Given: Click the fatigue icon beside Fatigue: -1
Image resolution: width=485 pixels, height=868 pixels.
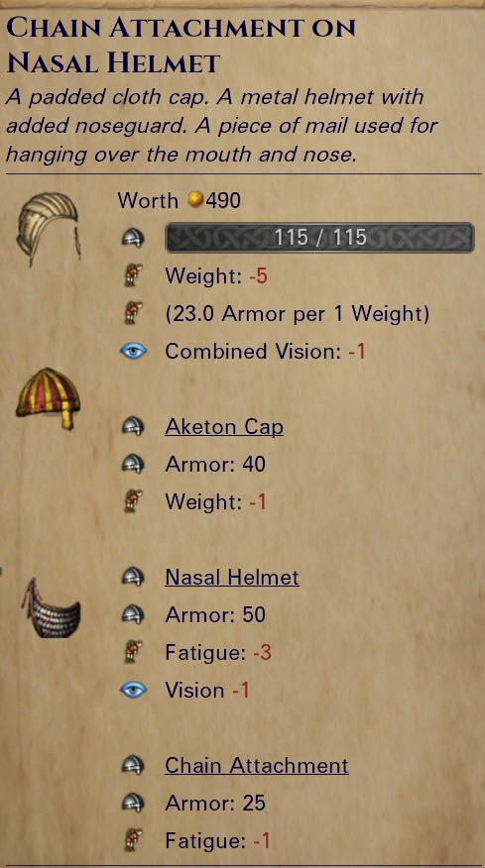Looking at the screenshot, I should [x=133, y=840].
